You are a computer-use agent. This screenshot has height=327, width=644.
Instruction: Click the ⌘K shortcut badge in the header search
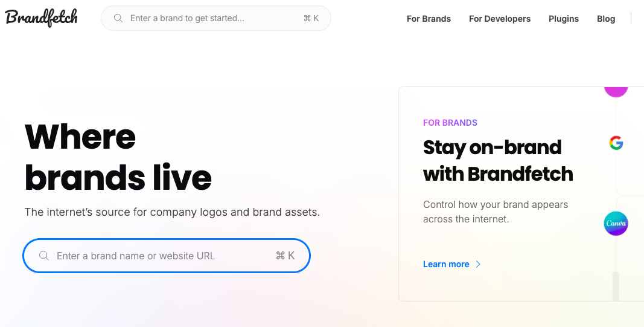[x=311, y=18]
